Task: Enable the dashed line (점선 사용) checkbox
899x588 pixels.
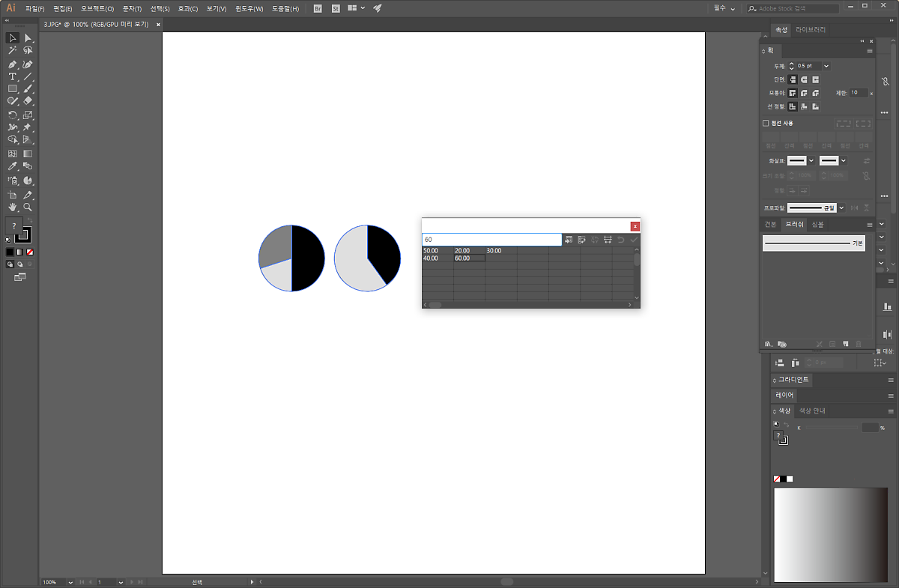Action: pyautogui.click(x=766, y=123)
